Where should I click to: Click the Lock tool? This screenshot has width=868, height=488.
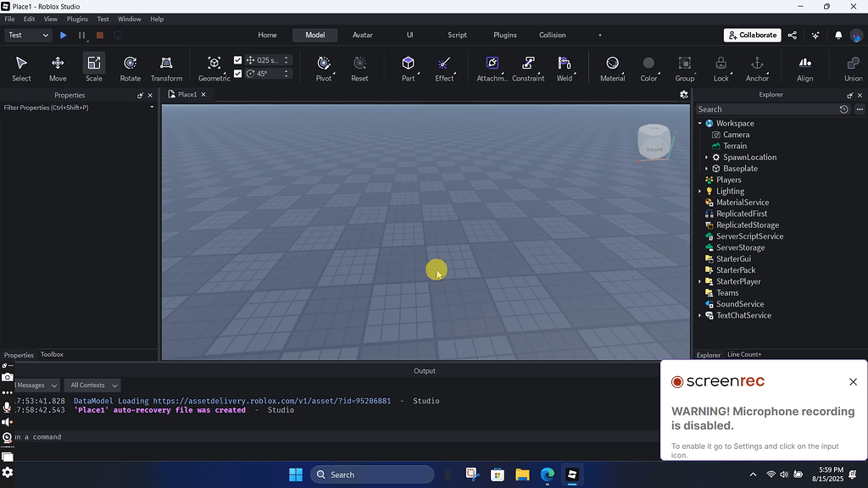[721, 68]
